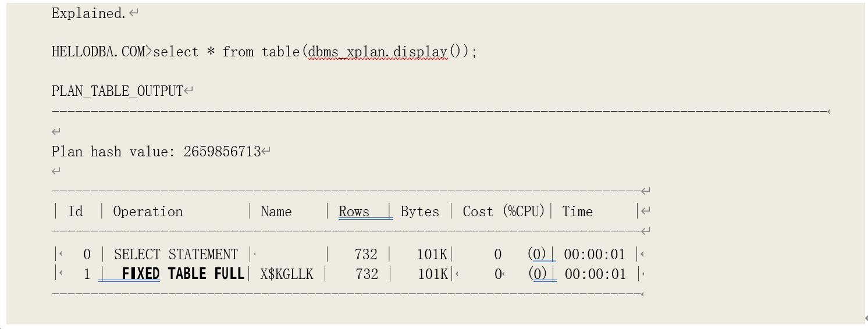Click the SELECT STATEMENT operation
Screen dimensions: 868x329
click(176, 255)
